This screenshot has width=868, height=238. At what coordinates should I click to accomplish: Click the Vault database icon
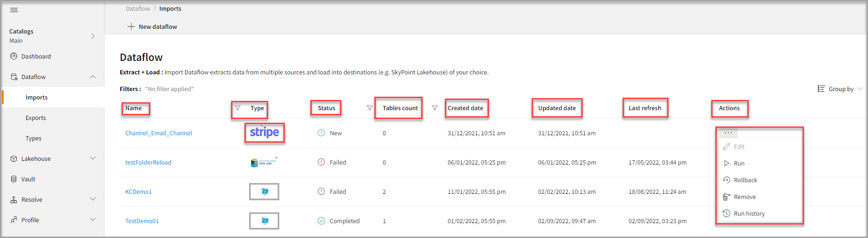click(14, 179)
